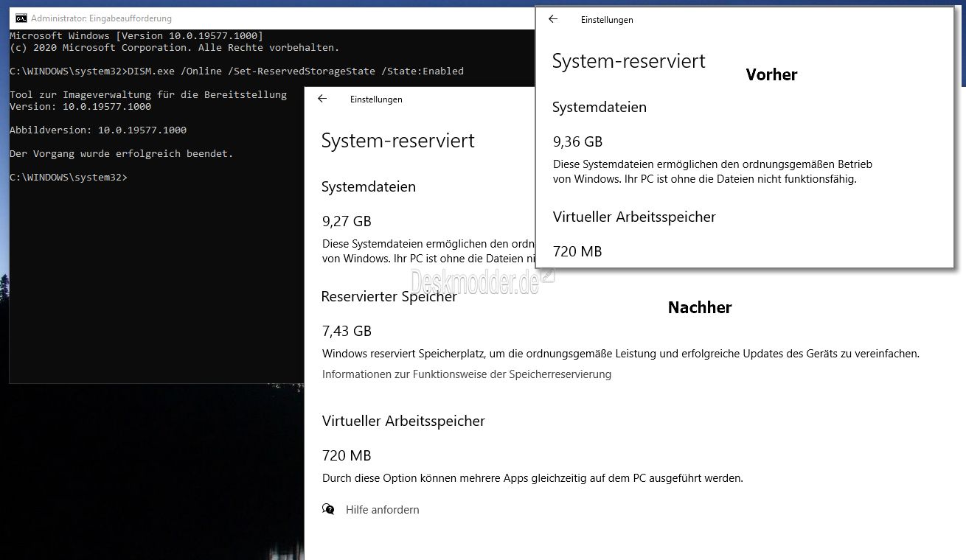This screenshot has width=966, height=560.
Task: Click the 9,36 GB value in Vorher window
Action: 577,141
